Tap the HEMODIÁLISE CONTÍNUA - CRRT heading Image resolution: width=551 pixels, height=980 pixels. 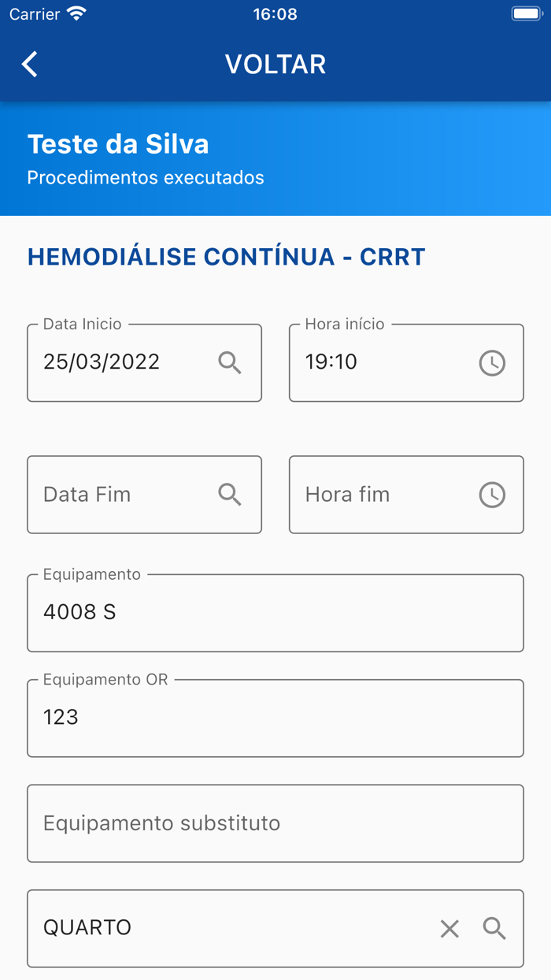point(226,256)
